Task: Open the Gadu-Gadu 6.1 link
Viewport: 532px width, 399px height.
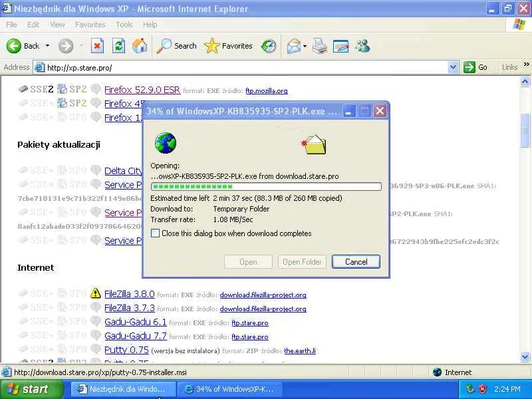Action: (136, 322)
